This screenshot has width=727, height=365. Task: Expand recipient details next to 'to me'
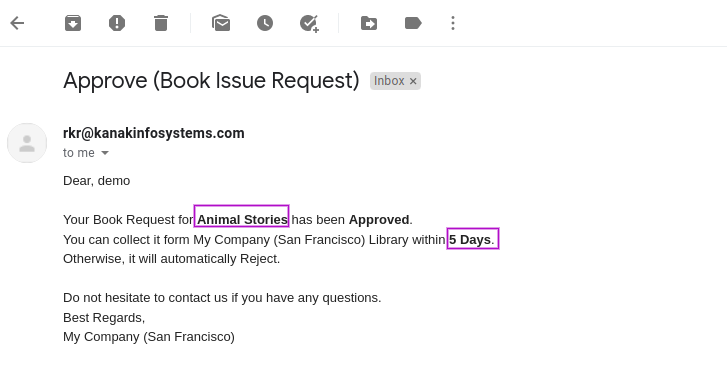pyautogui.click(x=105, y=153)
